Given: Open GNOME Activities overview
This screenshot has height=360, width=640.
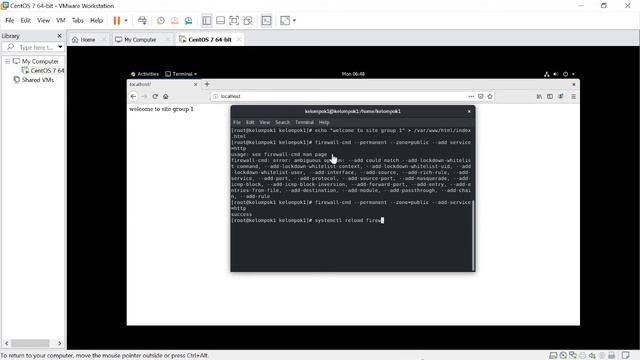Looking at the screenshot, I should pyautogui.click(x=145, y=74).
